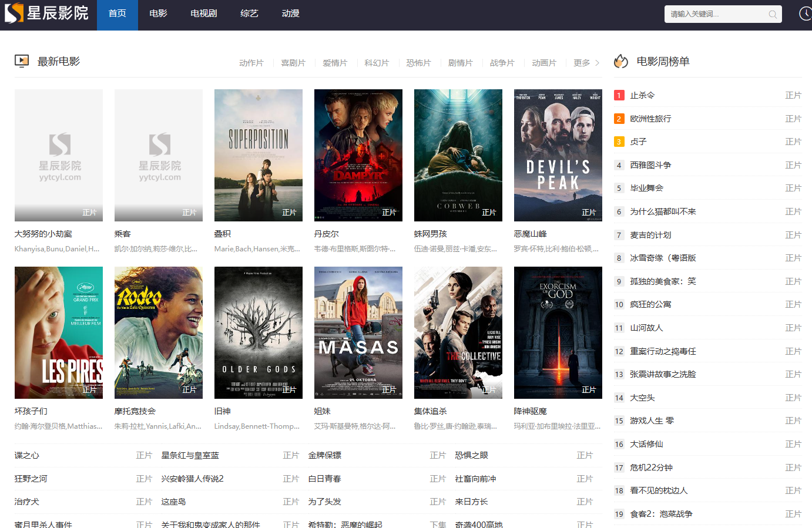
Task: Click the 最新电影 section screen icon
Action: coord(22,61)
